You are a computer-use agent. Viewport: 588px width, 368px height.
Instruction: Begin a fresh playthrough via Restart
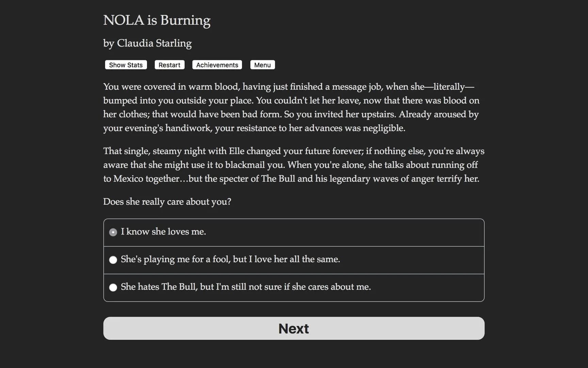pos(169,65)
